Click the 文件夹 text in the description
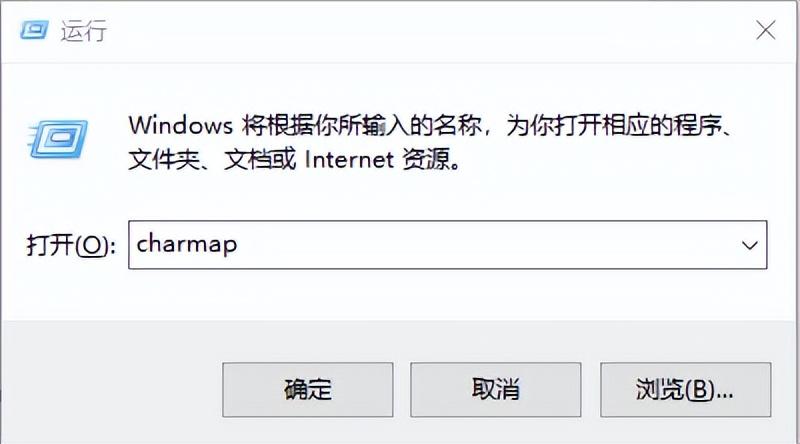Viewport: 800px width, 444px height. click(x=164, y=160)
